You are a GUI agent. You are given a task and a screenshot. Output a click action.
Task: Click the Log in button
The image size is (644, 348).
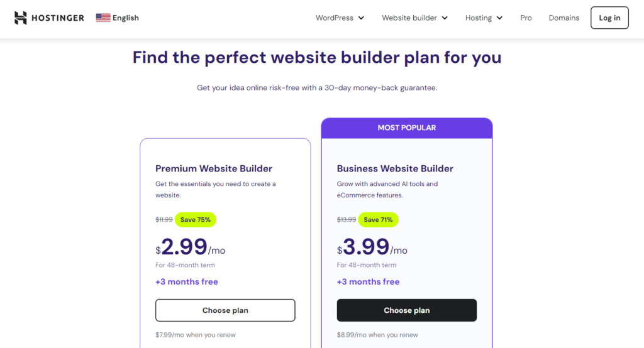(x=609, y=18)
